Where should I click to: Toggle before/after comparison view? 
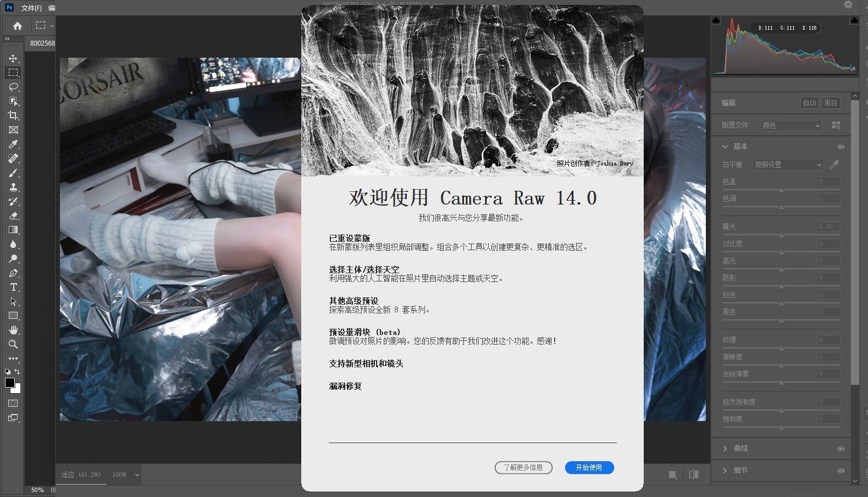694,474
